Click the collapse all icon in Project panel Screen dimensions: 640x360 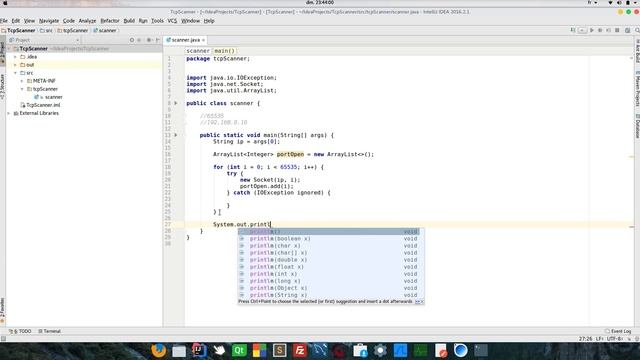coord(139,40)
